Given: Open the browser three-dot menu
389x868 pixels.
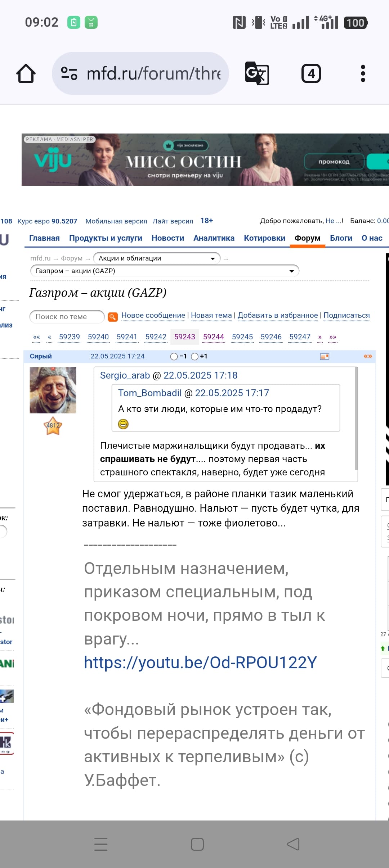Looking at the screenshot, I should tap(363, 73).
